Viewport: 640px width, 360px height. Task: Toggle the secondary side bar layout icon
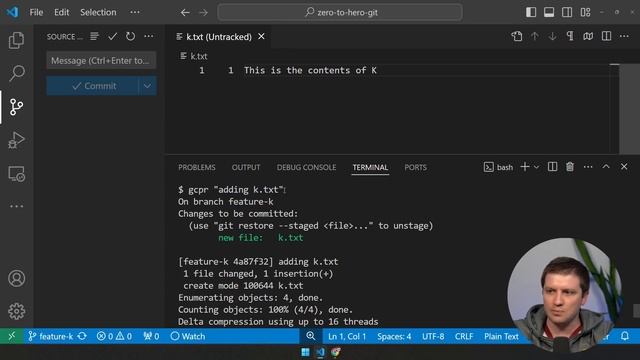click(x=567, y=12)
